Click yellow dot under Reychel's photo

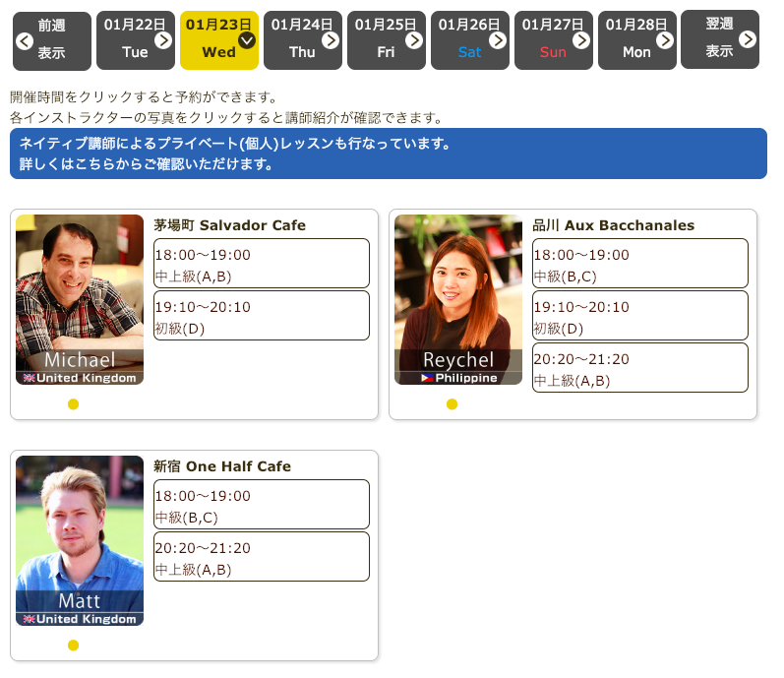coord(452,404)
